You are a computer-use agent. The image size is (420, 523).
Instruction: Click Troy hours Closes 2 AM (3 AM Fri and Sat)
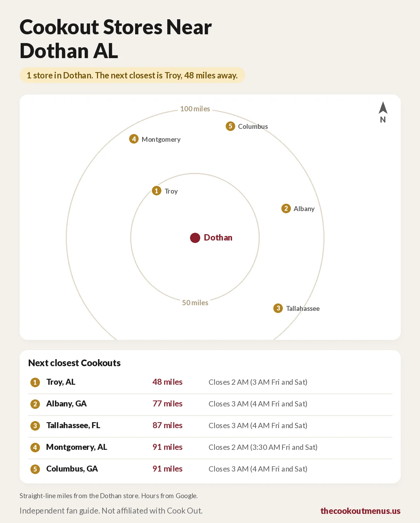point(258,382)
